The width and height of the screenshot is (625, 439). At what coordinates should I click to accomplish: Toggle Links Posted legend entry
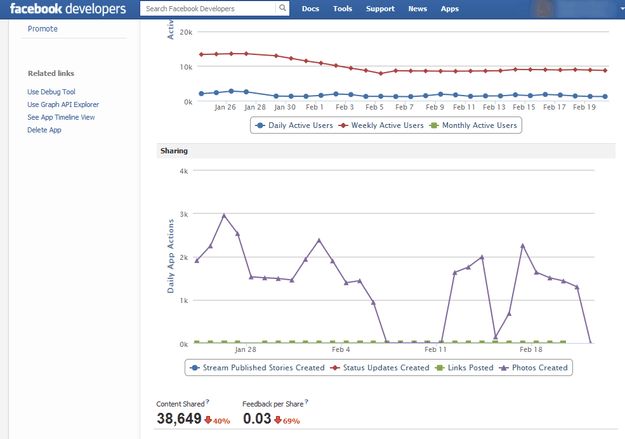point(464,368)
